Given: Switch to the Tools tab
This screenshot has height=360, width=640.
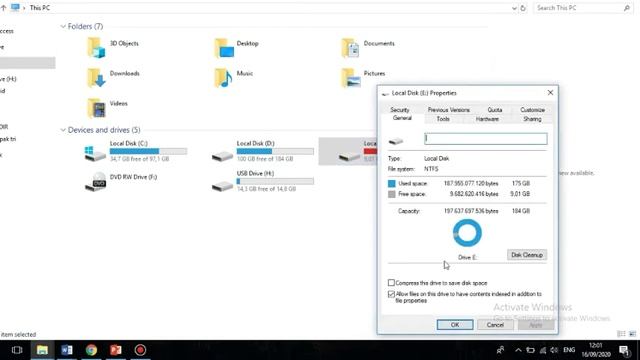Looking at the screenshot, I should click(x=443, y=119).
